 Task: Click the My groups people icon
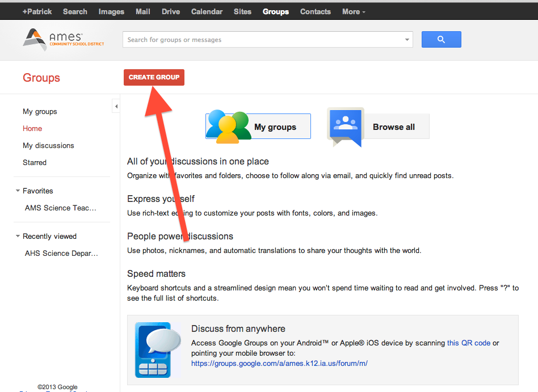(x=229, y=127)
